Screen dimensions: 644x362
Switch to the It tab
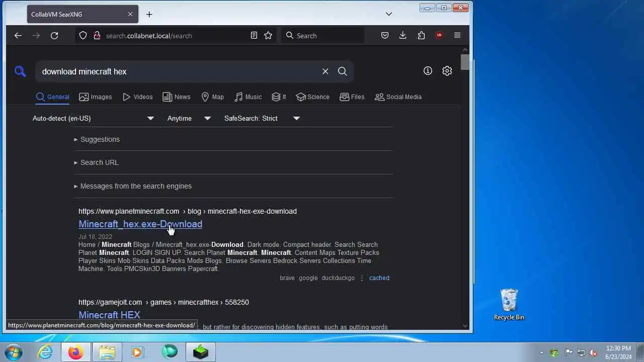pyautogui.click(x=279, y=97)
